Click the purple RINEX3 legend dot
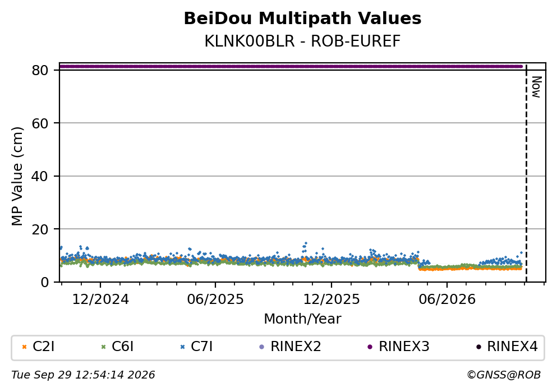 coord(370,347)
